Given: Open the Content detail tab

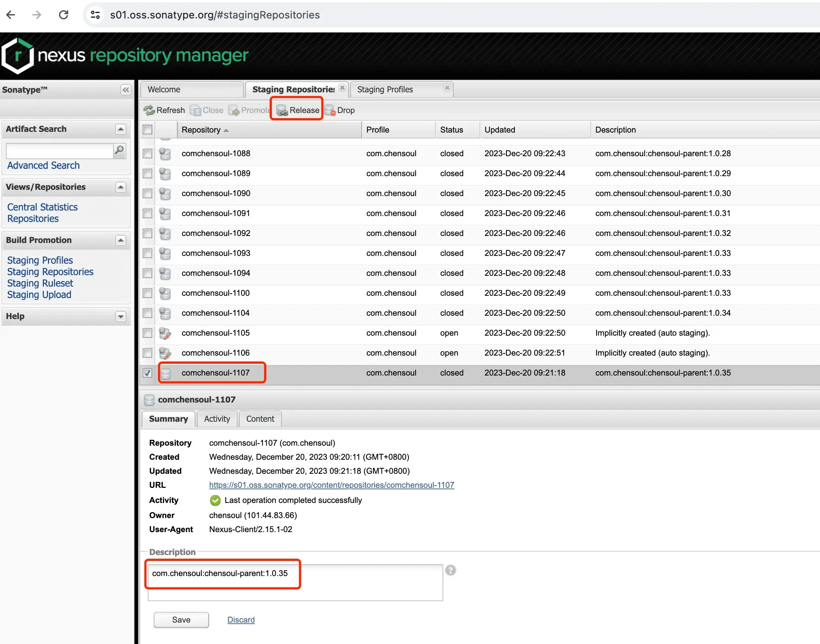Looking at the screenshot, I should click(260, 419).
